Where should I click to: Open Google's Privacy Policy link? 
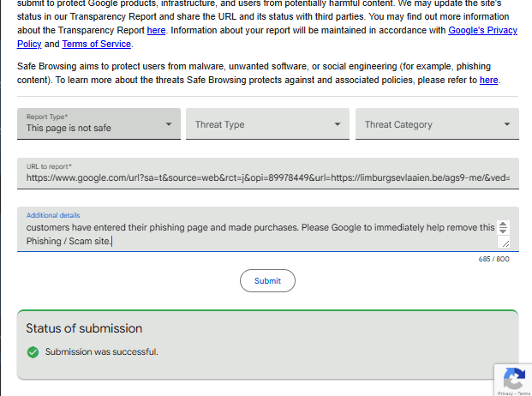click(x=484, y=30)
